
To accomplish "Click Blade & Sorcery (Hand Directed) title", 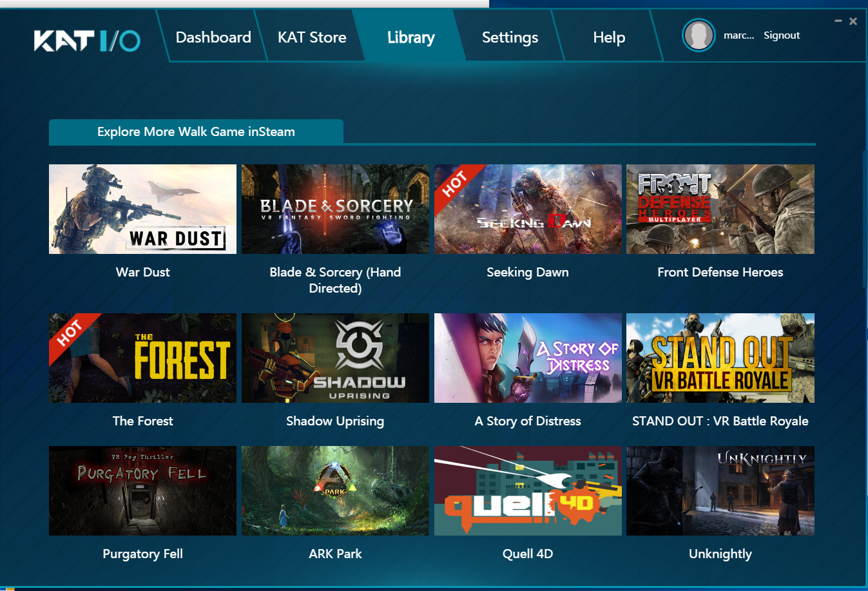I will click(x=335, y=280).
